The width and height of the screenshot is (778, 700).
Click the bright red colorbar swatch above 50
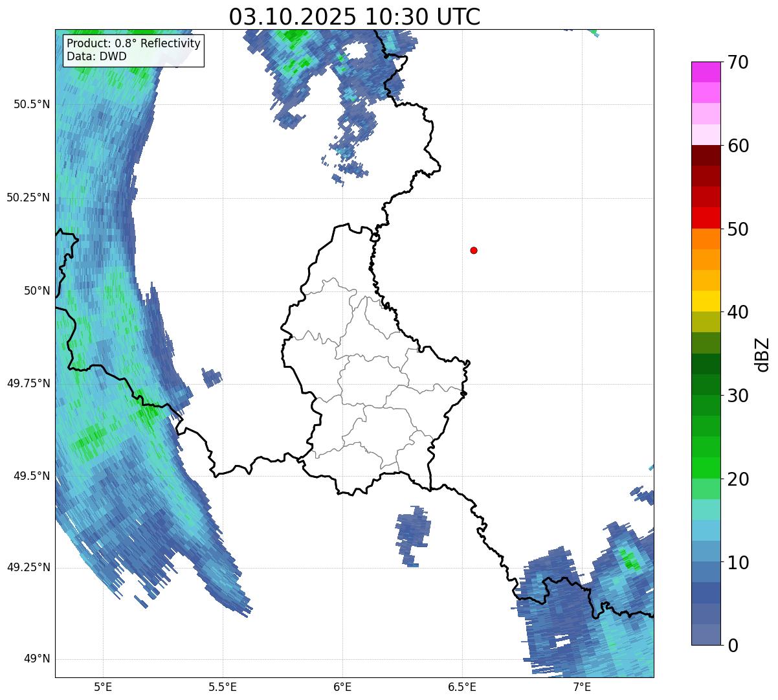coord(706,218)
